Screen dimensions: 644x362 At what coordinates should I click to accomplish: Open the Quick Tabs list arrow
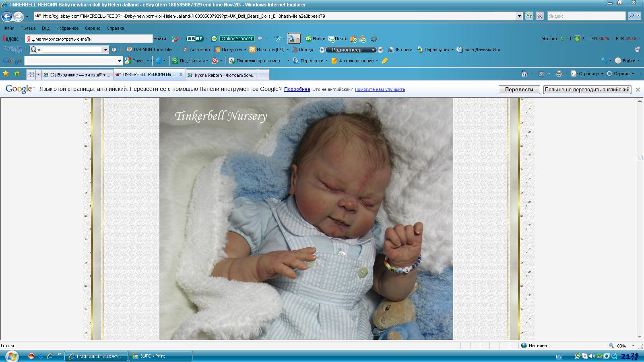[38, 74]
